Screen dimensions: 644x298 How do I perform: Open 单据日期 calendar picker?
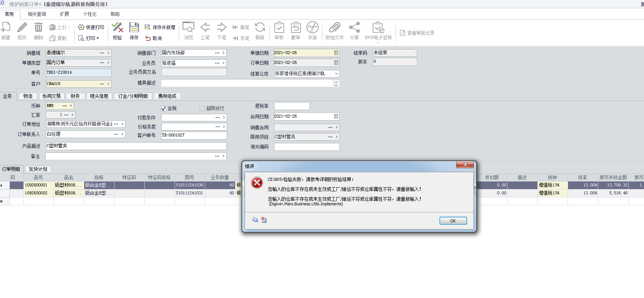point(336,53)
